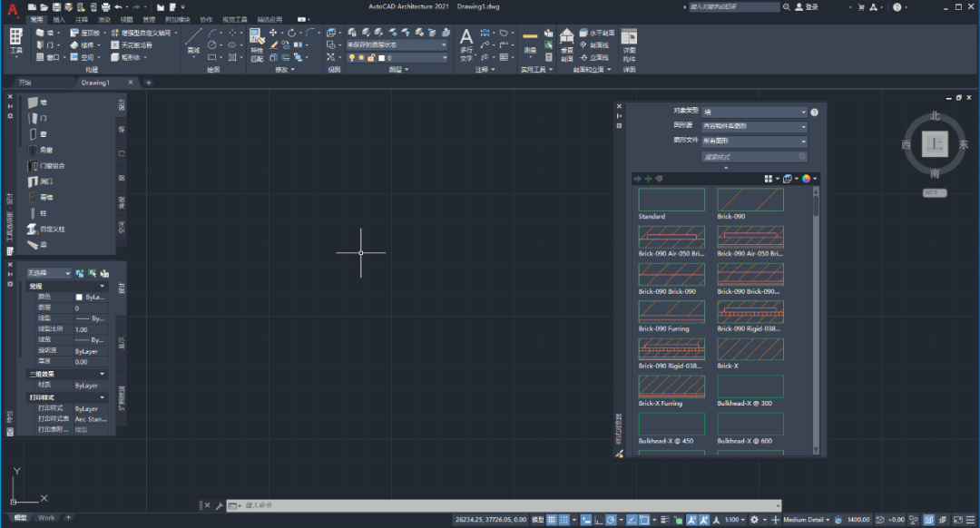The width and height of the screenshot is (980, 528).
Task: Open the layer state dropdown in ribbon
Action: 397,45
